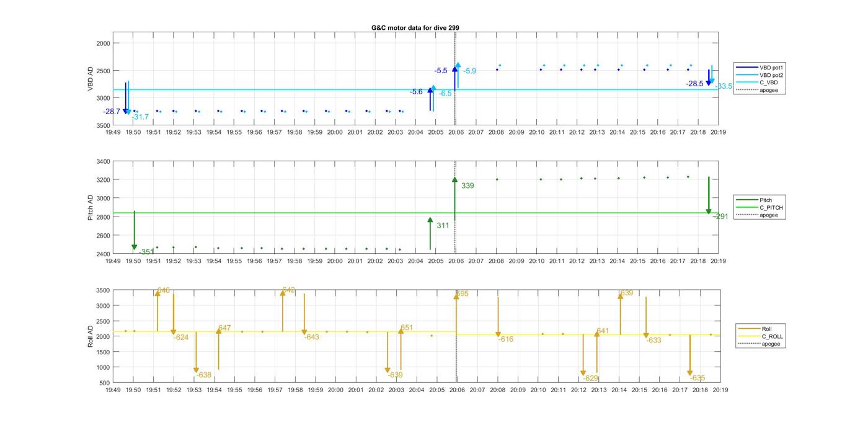
Task: Click the title "G&C motor data for dive 299"
Action: (415, 28)
